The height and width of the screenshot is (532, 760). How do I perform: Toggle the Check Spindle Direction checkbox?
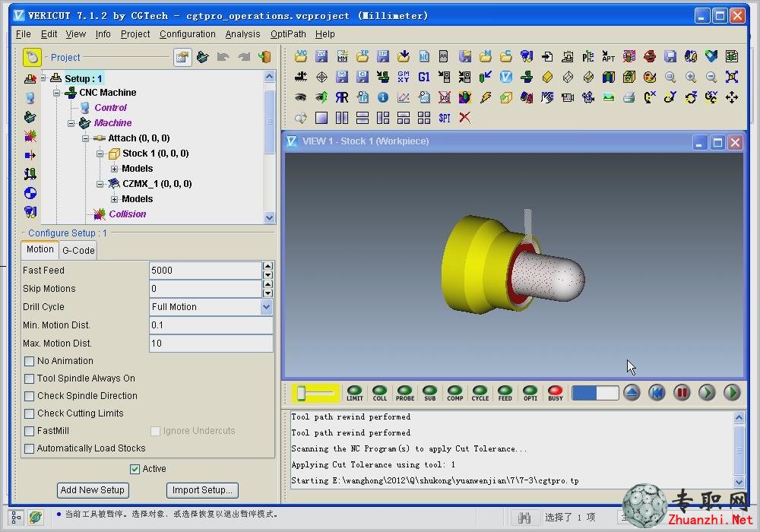click(29, 396)
